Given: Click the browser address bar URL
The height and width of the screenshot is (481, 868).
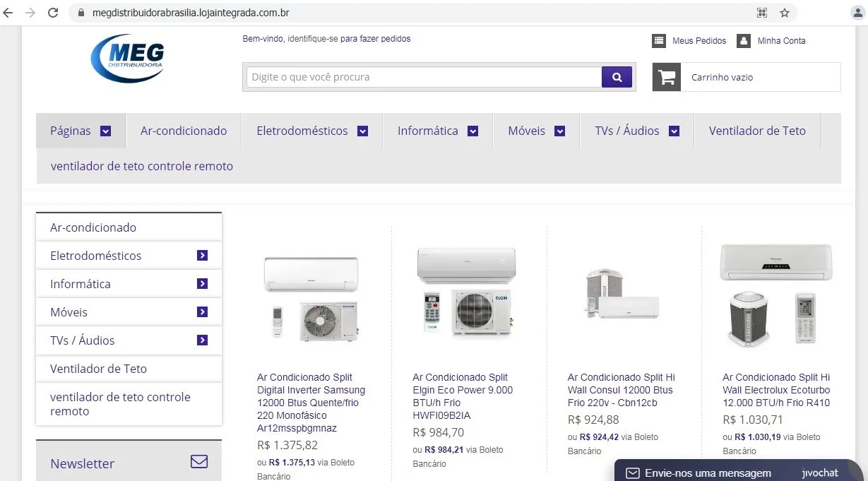Looking at the screenshot, I should pos(190,13).
